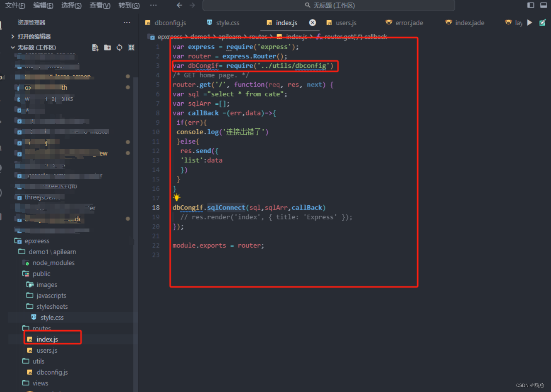Open the explorer panel more-actions ellipsis
The height and width of the screenshot is (392, 551).
coord(127,23)
